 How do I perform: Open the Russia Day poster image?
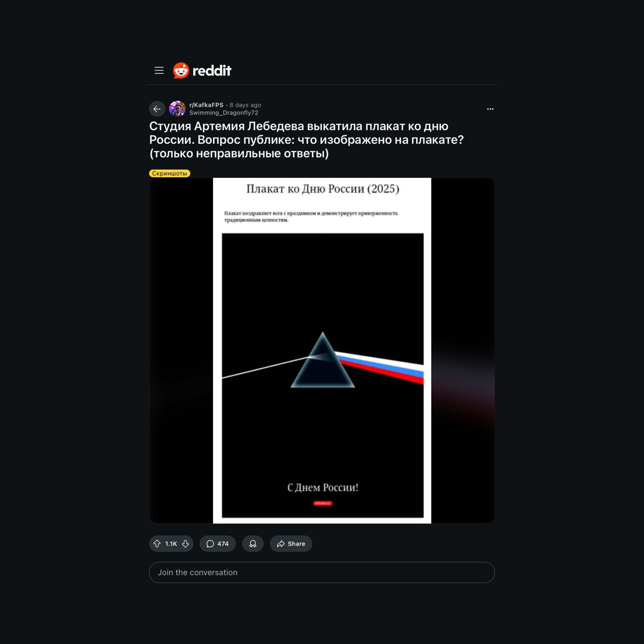tap(322, 350)
